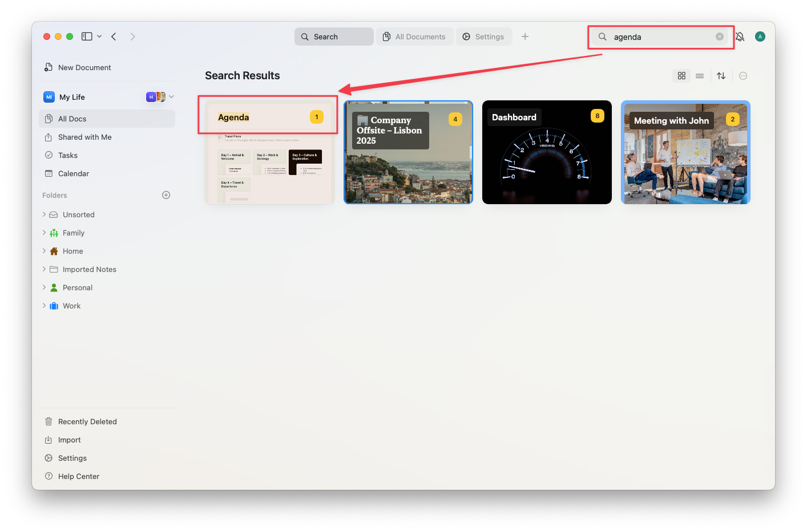Viewport: 807px width, 532px height.
Task: Click the Meeting with John badge 2
Action: pyautogui.click(x=733, y=119)
